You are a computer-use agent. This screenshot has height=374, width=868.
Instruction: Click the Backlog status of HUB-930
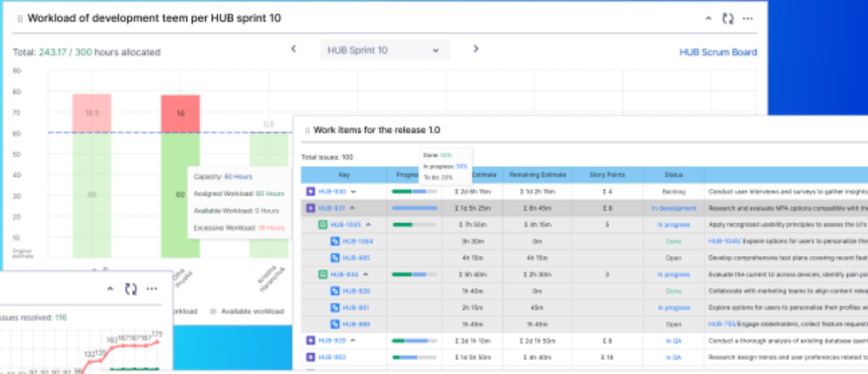pyautogui.click(x=673, y=192)
